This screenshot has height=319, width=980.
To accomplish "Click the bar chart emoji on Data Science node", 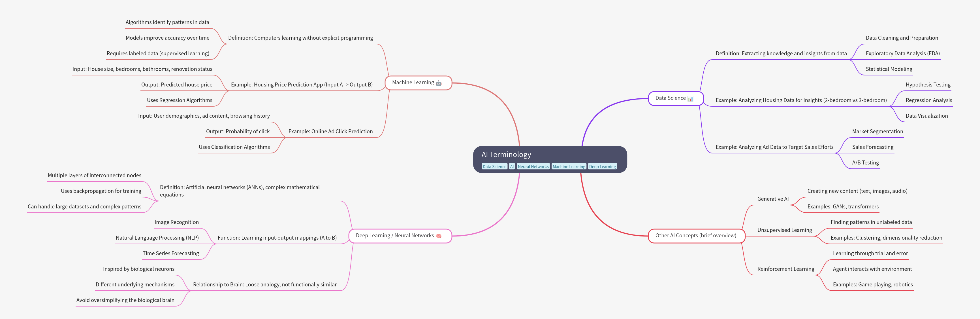I will pos(691,98).
